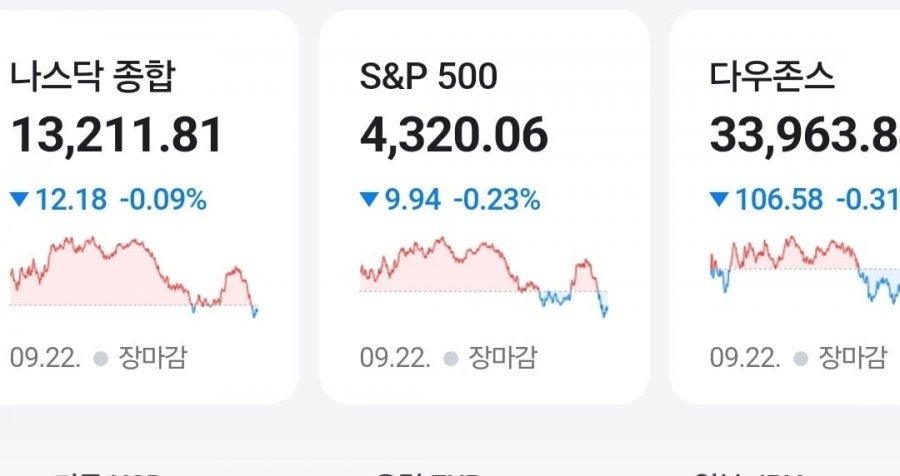Open the 나스닥 종합 index title
This screenshot has width=900, height=476.
[x=92, y=76]
